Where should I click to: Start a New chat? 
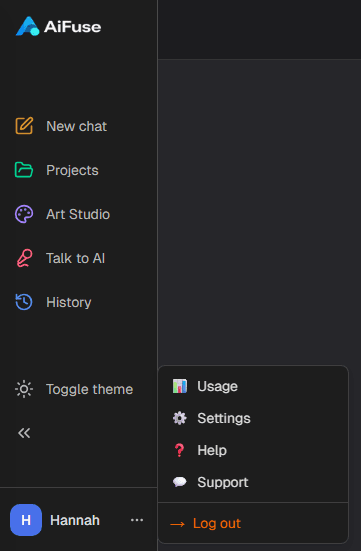[77, 126]
